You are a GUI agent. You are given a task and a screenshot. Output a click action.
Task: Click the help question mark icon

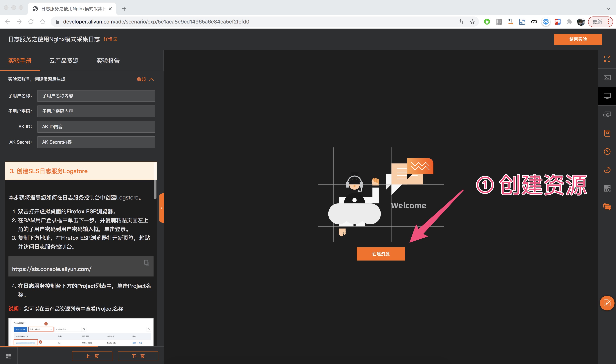pos(607,152)
